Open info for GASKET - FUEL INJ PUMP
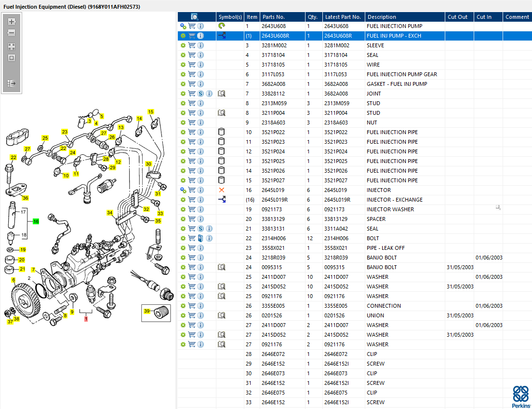 (x=200, y=84)
